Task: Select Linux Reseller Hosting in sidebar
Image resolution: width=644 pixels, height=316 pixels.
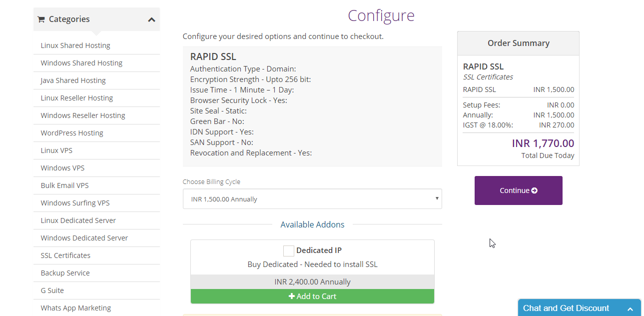Action: (x=77, y=98)
